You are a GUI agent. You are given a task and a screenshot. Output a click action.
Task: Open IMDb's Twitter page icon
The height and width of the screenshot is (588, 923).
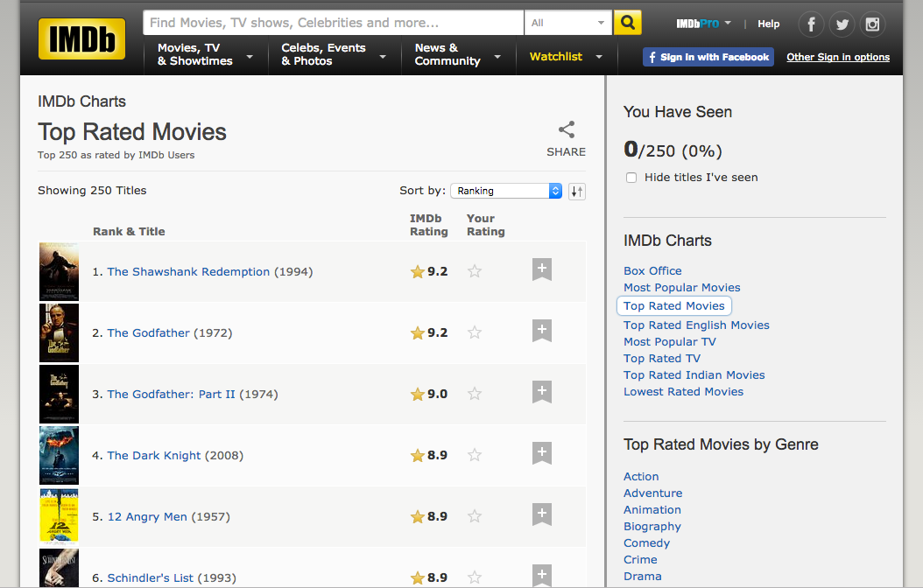click(842, 24)
